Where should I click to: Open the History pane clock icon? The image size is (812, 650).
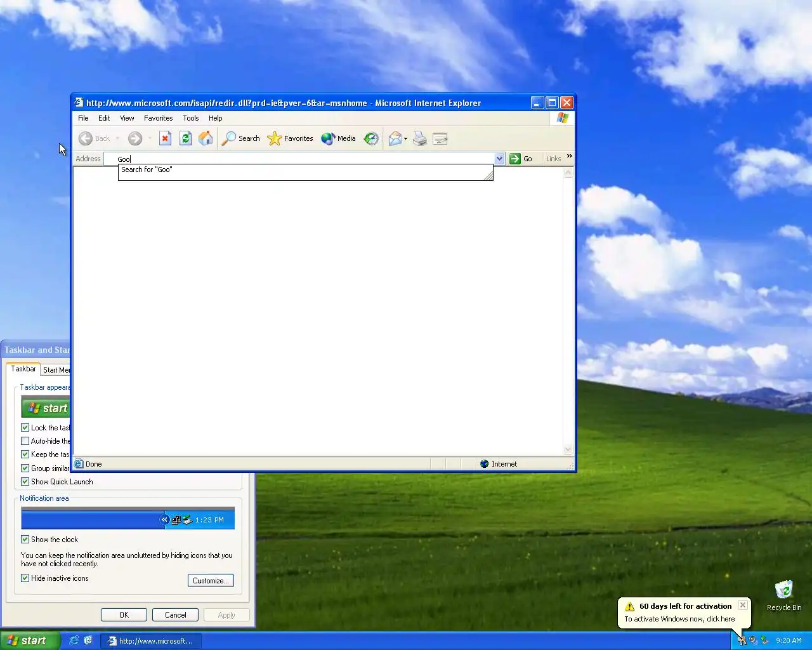point(371,138)
